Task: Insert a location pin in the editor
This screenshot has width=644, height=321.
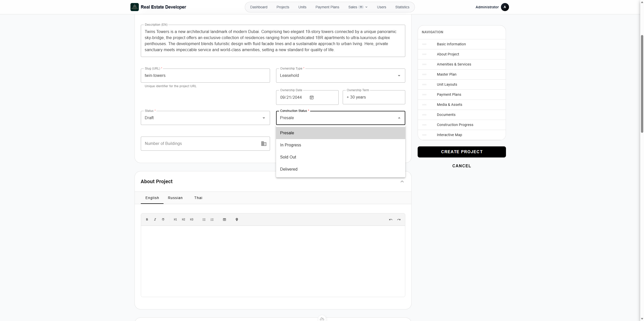Action: tap(237, 219)
